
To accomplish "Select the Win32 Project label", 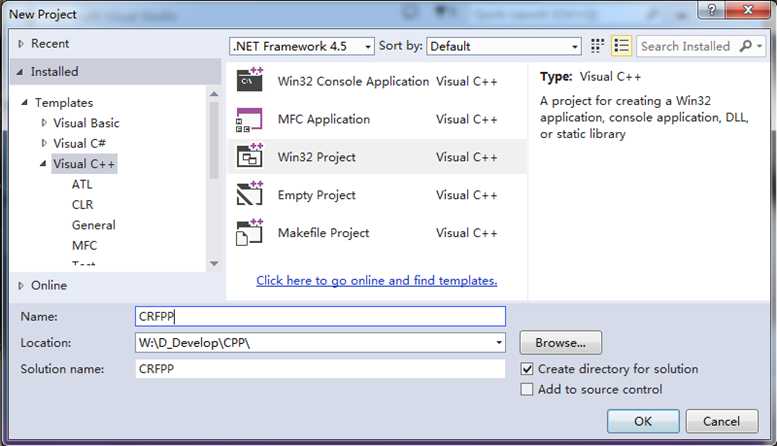I will [316, 157].
